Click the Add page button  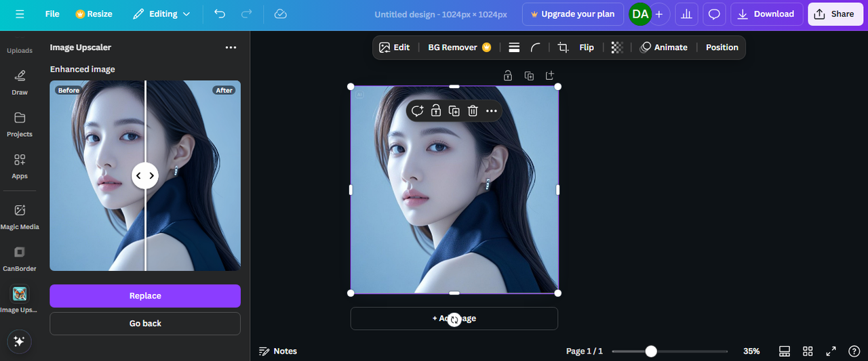point(454,318)
